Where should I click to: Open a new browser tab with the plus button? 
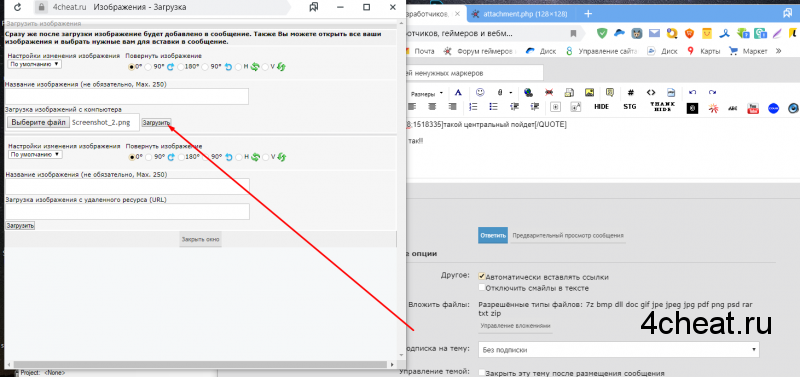click(588, 14)
